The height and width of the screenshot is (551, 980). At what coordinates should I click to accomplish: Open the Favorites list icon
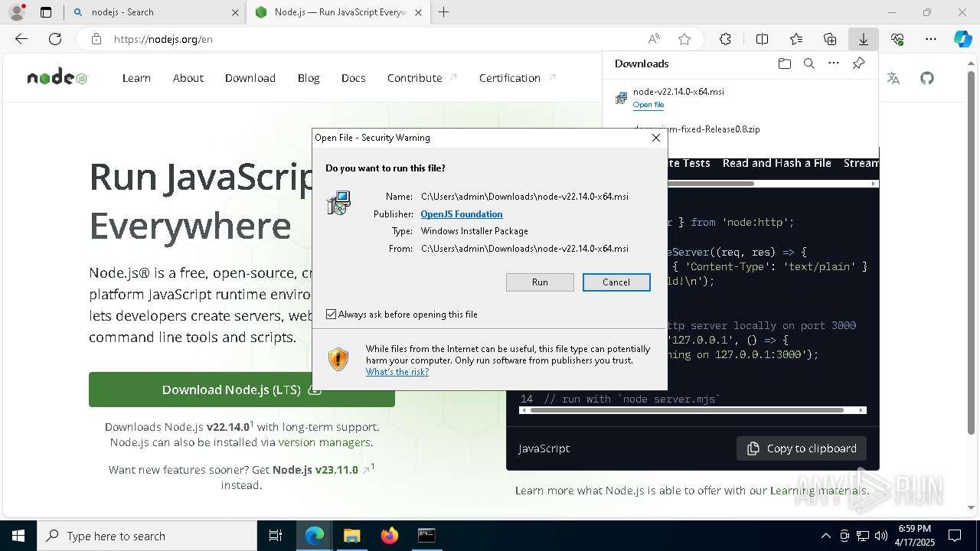tap(796, 39)
